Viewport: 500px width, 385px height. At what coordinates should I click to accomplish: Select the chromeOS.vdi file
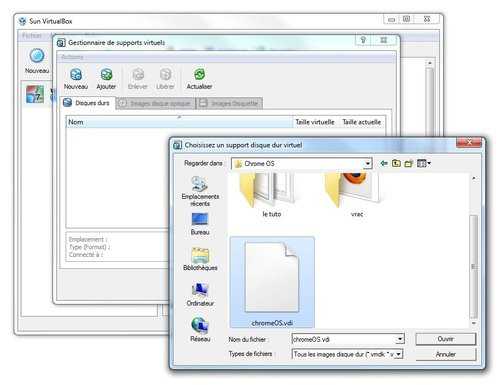pos(272,282)
